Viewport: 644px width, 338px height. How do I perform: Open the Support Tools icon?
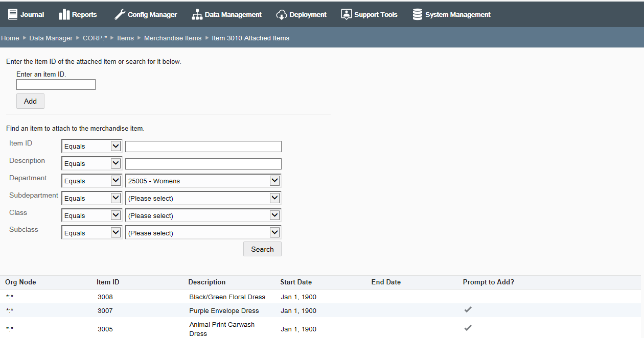pos(347,14)
